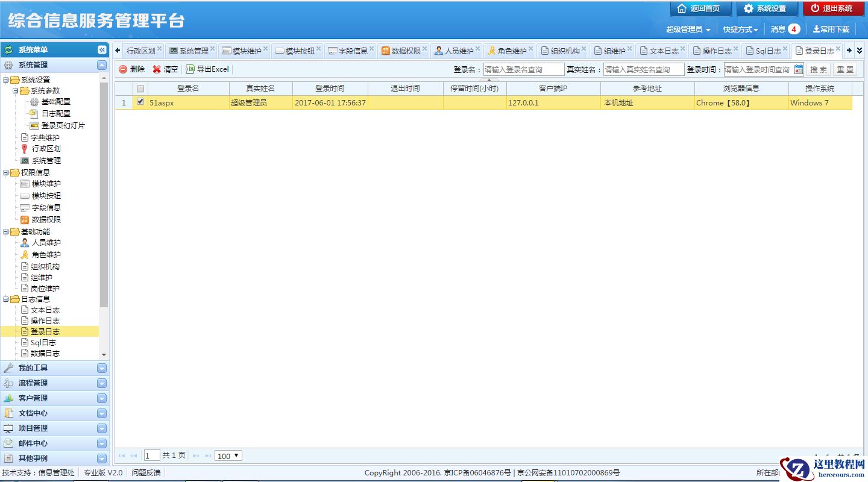Uncheck the 51aspx row checkbox
This screenshot has width=868, height=482.
pyautogui.click(x=140, y=102)
